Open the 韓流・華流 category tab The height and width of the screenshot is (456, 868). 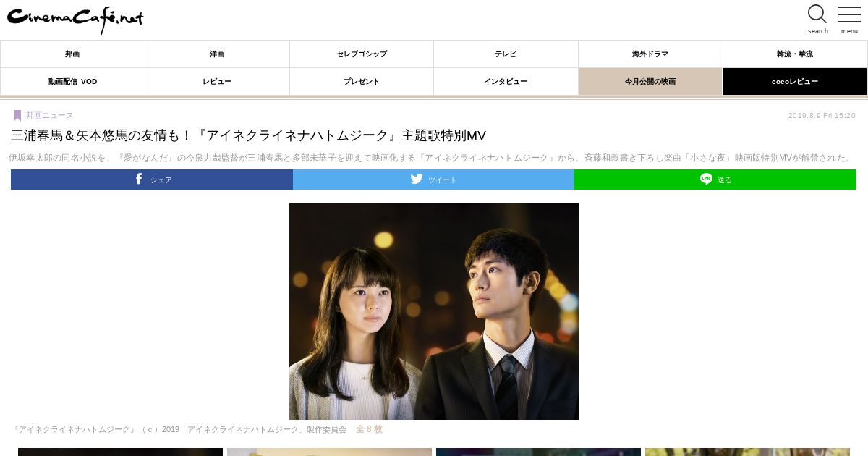click(795, 54)
